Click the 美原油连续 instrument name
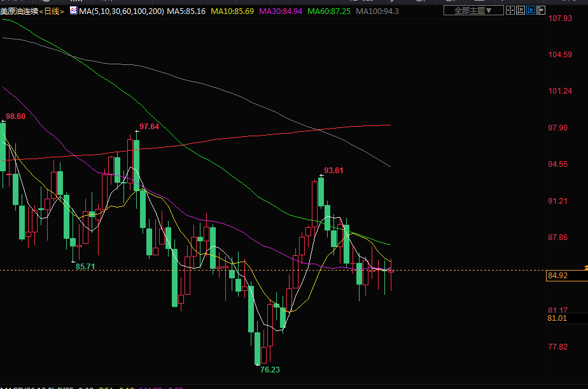Image resolution: width=588 pixels, height=389 pixels. 19,11
